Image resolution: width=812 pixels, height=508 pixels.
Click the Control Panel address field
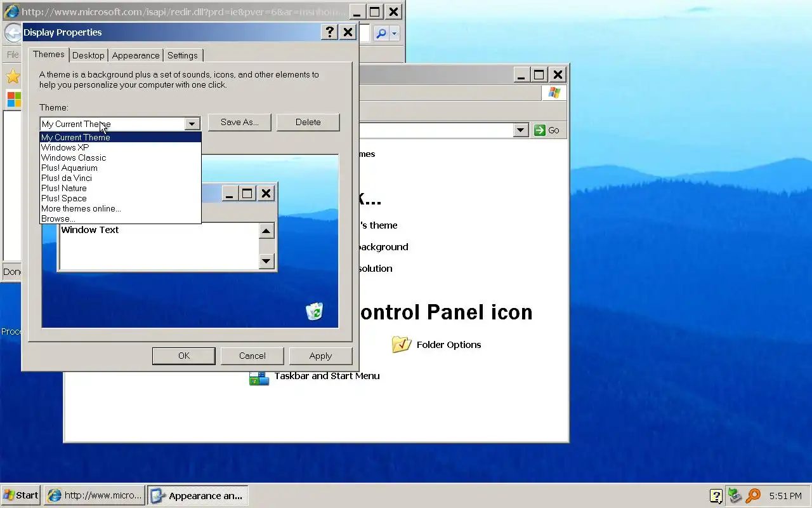436,130
